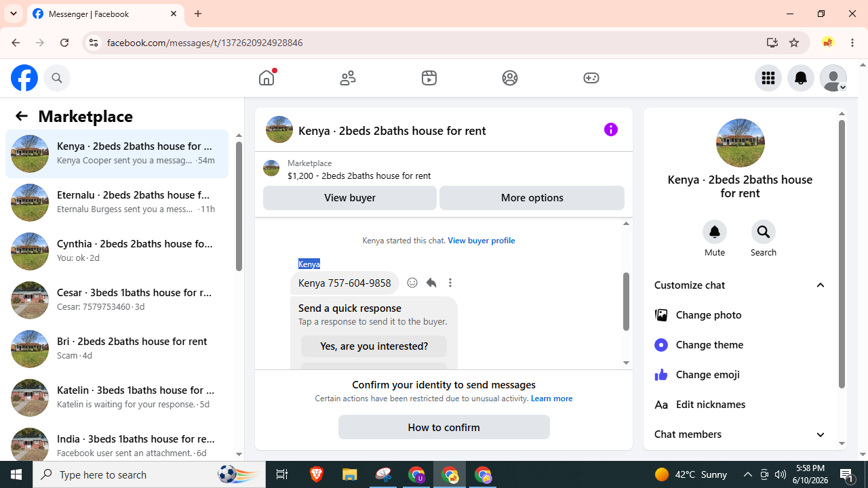This screenshot has width=868, height=488.
Task: Select Change photo option
Action: point(740,315)
